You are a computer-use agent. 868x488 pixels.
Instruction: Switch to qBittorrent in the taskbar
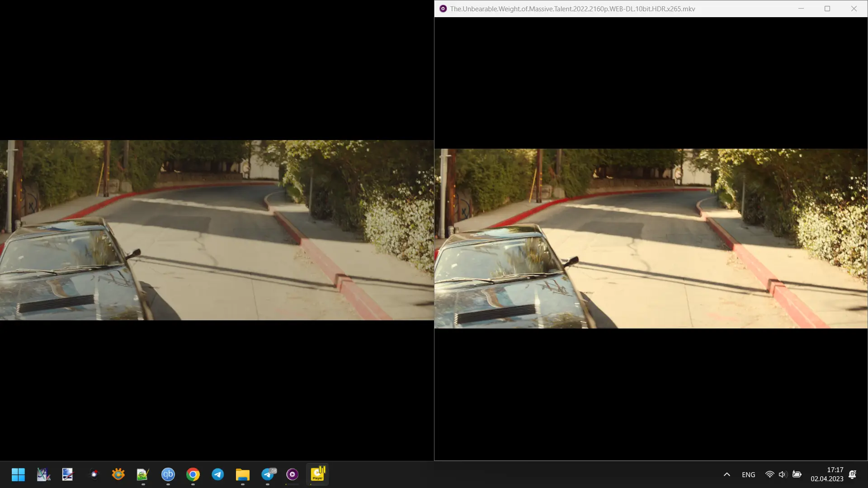pos(168,474)
